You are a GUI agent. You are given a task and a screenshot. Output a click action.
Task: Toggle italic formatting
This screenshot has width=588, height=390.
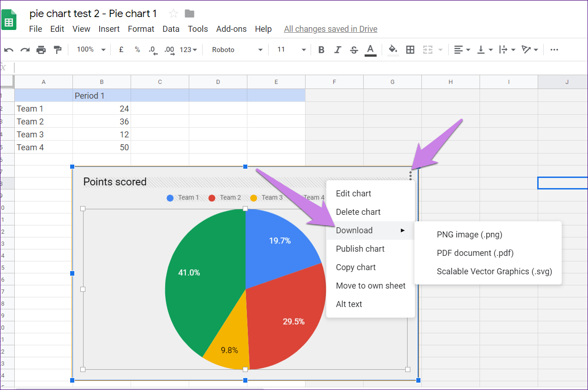[337, 50]
